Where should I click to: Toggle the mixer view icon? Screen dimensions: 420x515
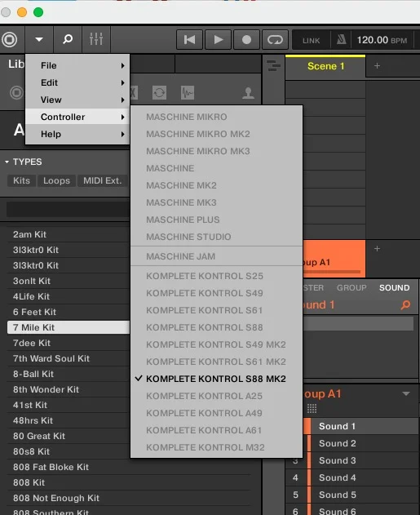[96, 39]
